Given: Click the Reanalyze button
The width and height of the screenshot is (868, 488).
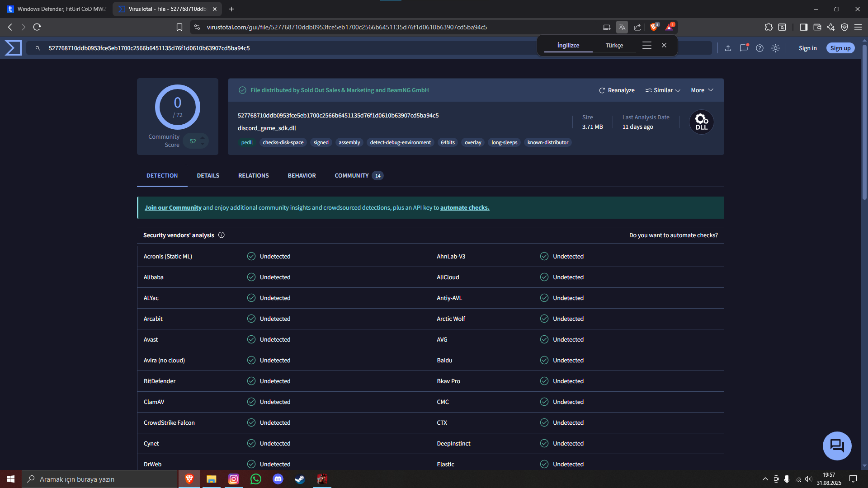Looking at the screenshot, I should [x=617, y=90].
